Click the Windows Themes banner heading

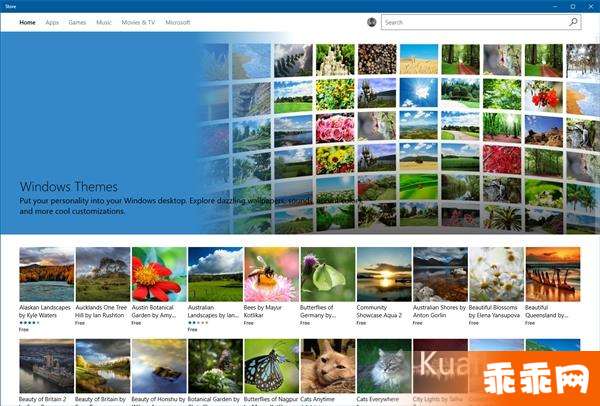tap(69, 187)
